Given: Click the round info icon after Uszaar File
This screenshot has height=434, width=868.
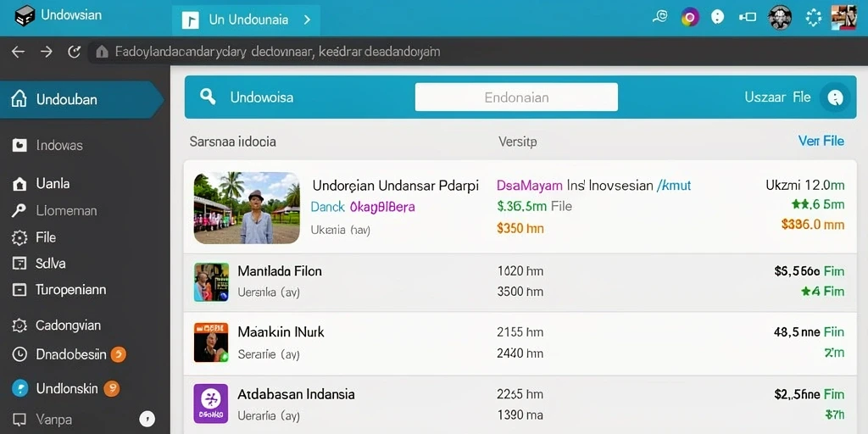Looking at the screenshot, I should coord(835,98).
